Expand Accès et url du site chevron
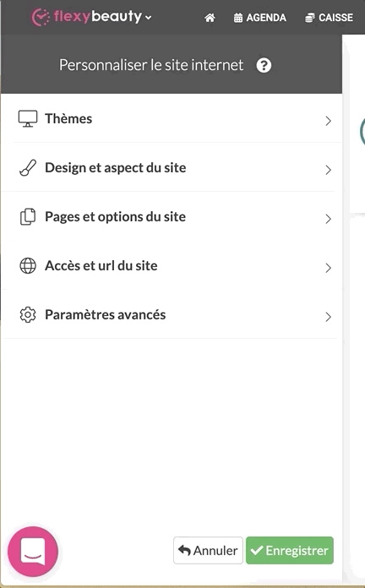The image size is (365, 588). 328,268
